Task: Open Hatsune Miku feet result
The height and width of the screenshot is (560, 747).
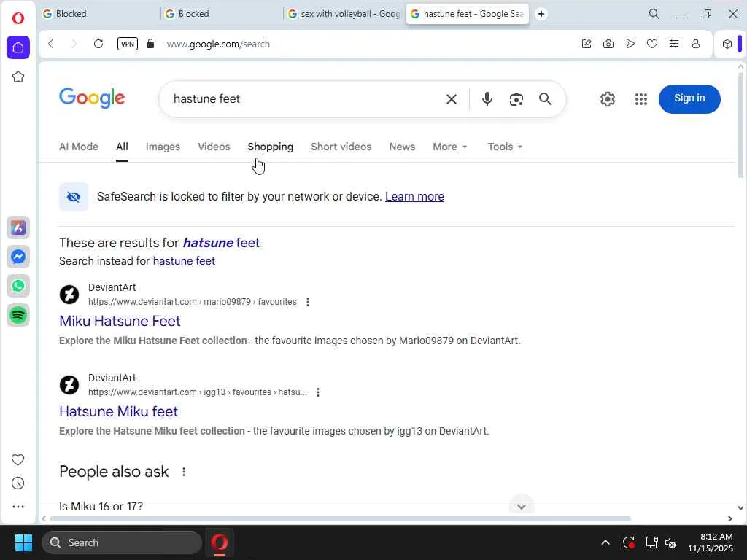Action: 119,411
